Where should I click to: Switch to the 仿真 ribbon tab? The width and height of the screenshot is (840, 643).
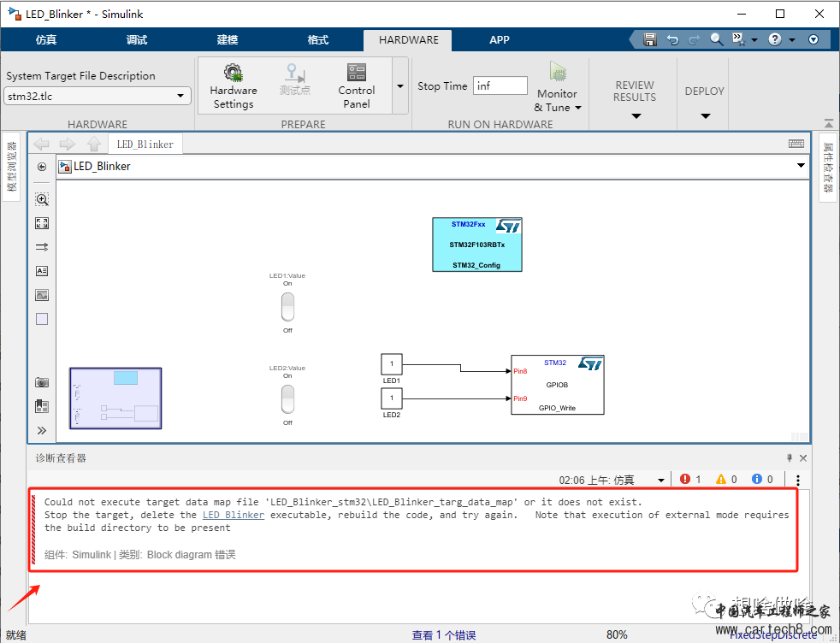46,39
